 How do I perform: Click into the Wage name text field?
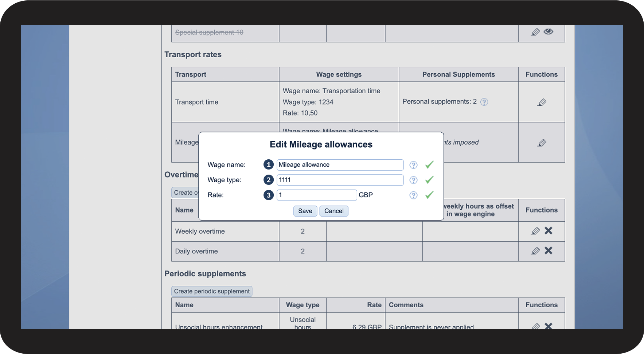[340, 165]
